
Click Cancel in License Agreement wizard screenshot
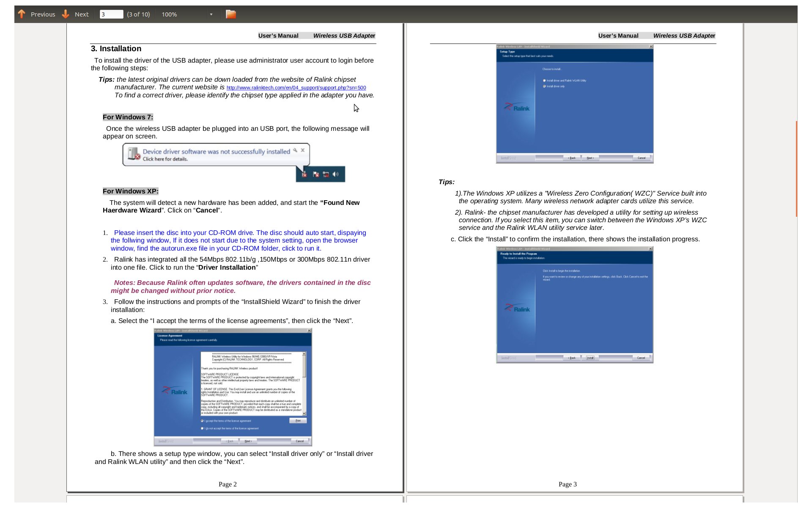click(300, 441)
